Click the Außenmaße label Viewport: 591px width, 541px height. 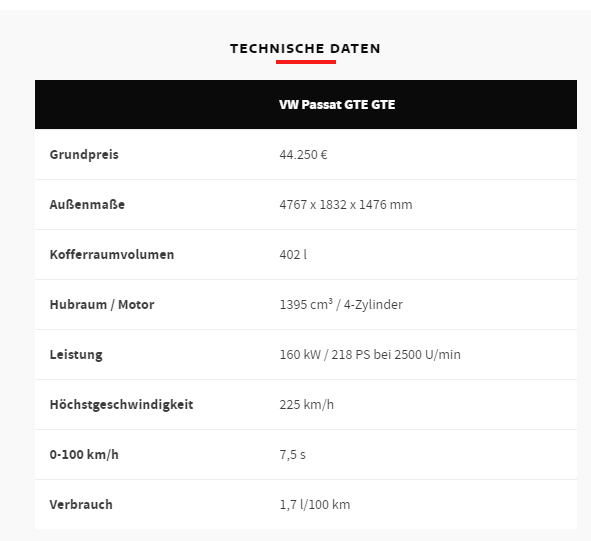(87, 204)
